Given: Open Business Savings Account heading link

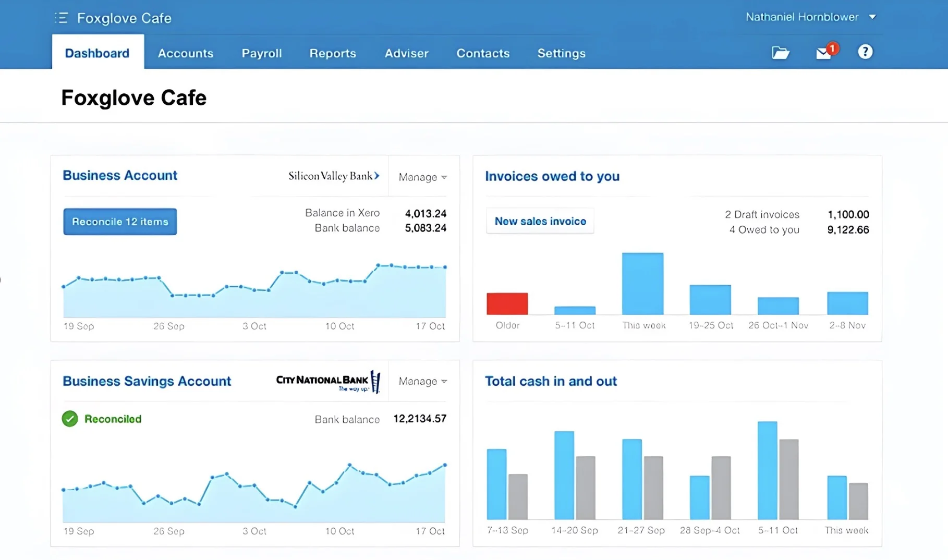Looking at the screenshot, I should (147, 381).
